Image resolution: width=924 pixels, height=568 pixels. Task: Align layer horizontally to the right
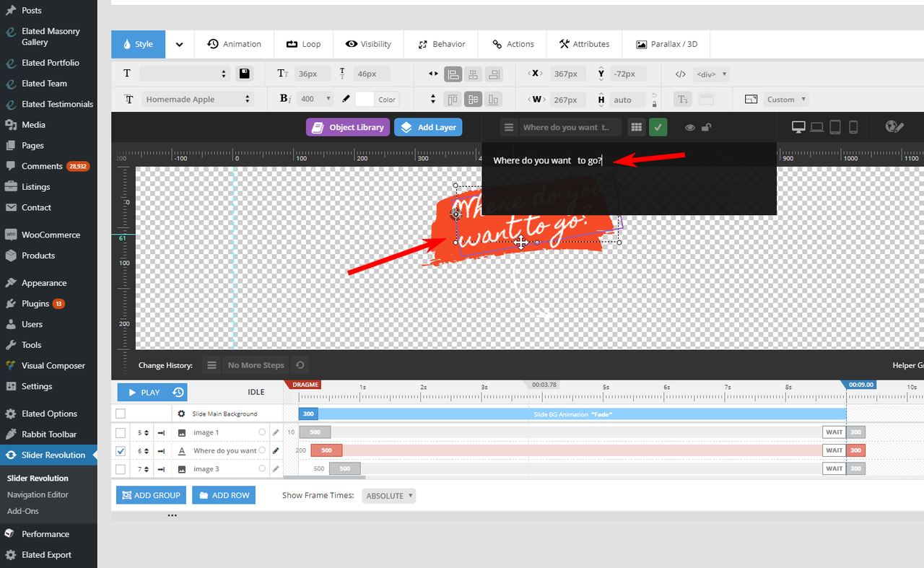pos(494,74)
